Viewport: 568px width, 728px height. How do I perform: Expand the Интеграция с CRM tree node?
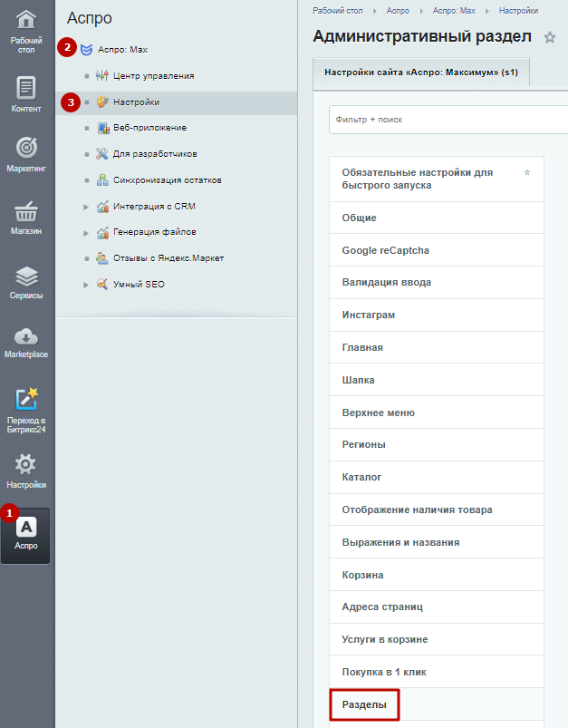[x=86, y=207]
